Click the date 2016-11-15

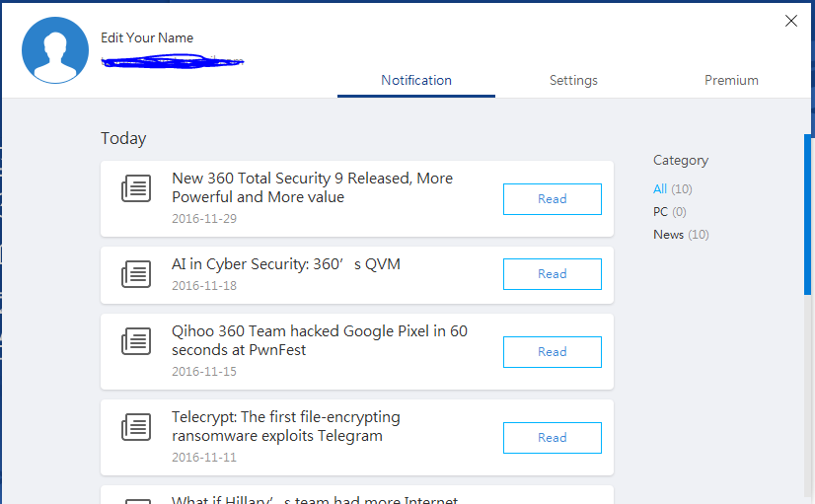[204, 372]
